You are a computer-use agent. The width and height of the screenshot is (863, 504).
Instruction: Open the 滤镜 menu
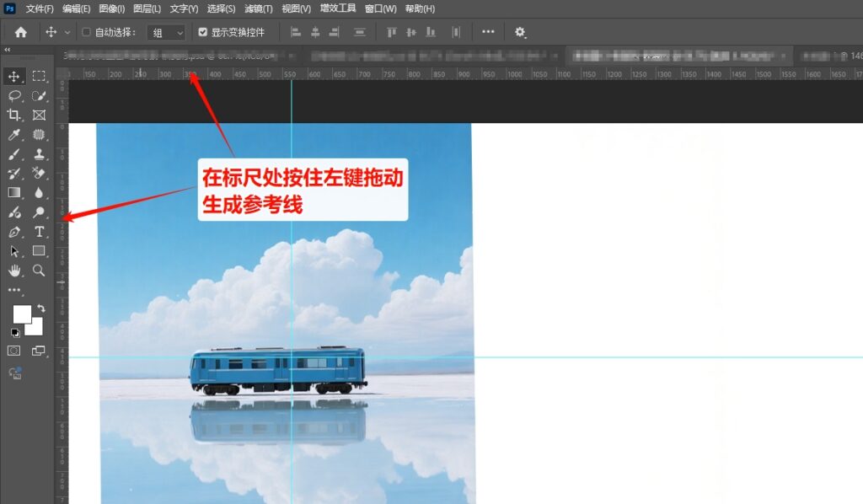click(257, 9)
